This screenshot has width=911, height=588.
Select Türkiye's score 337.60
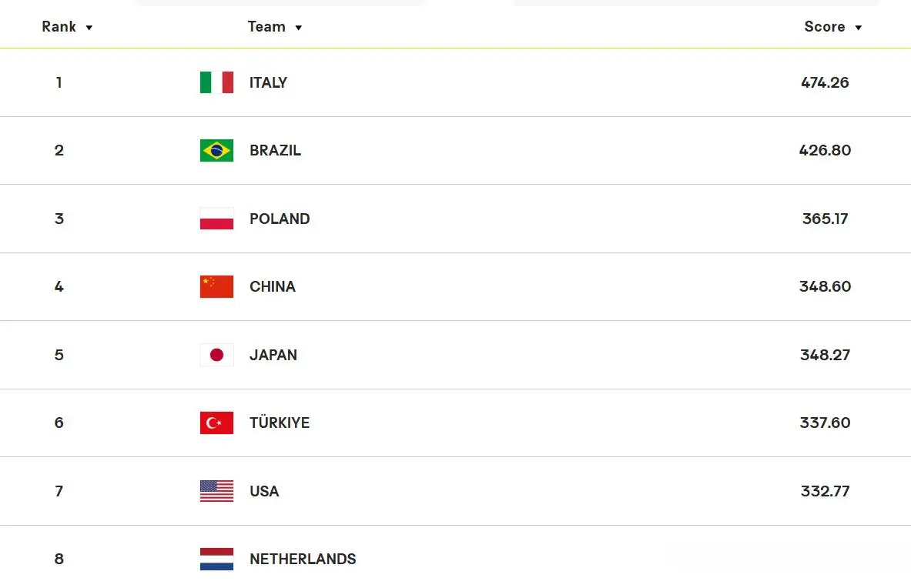[x=825, y=423]
